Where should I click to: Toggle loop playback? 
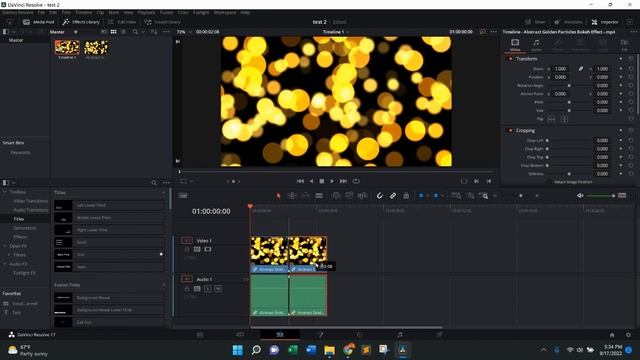(x=356, y=181)
